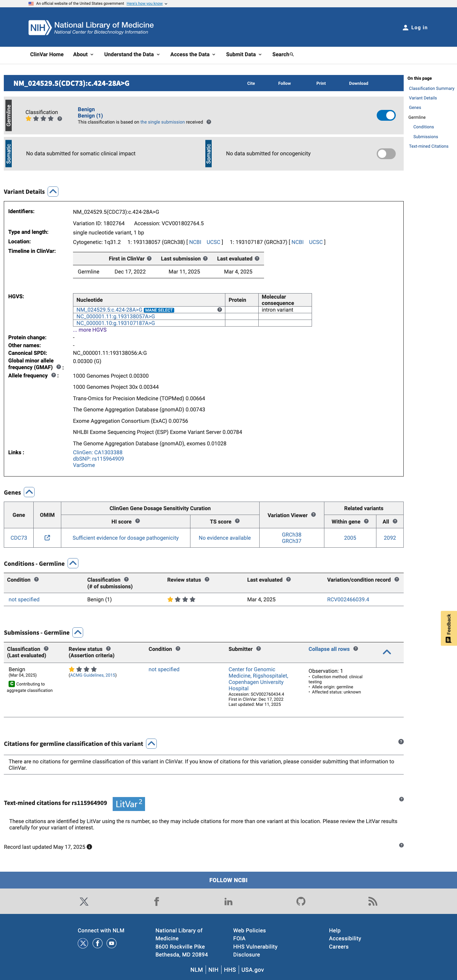Open dbSNP rs115964909 link
The width and height of the screenshot is (457, 980).
(98, 459)
